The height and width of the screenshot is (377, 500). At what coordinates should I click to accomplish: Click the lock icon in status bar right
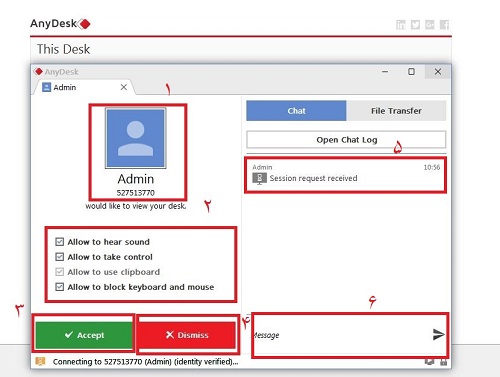click(443, 362)
